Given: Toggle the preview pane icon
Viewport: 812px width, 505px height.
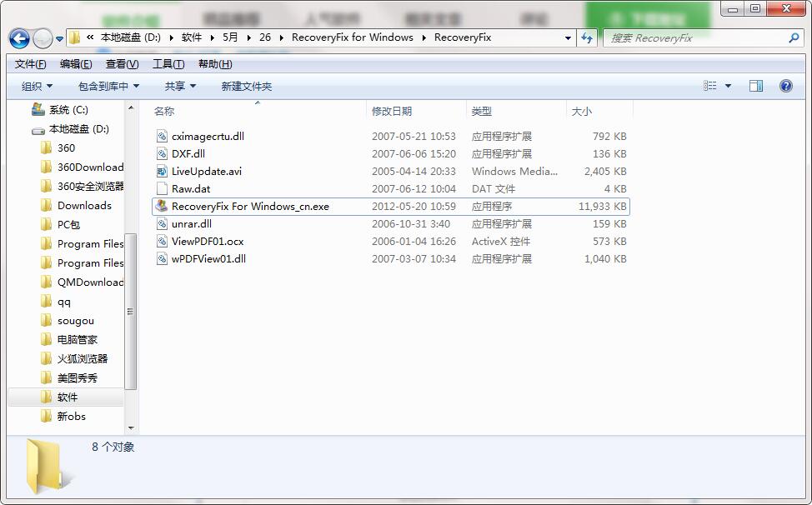Looking at the screenshot, I should pyautogui.click(x=756, y=86).
